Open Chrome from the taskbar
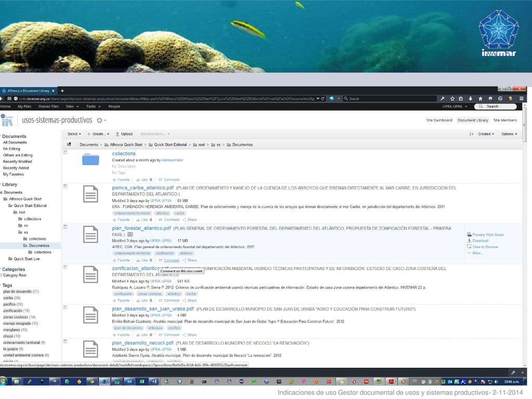Viewport: 532px width, 399px height. pyautogui.click(x=92, y=382)
